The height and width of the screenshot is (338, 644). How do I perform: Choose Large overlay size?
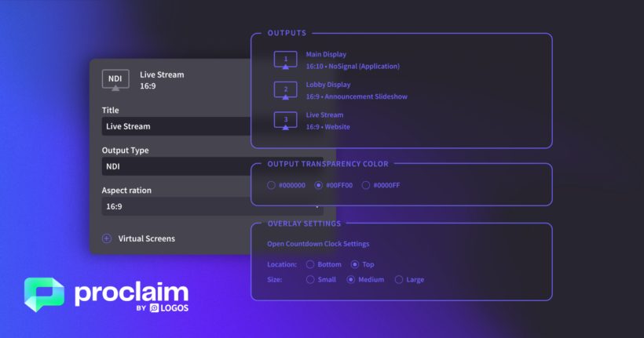click(399, 280)
